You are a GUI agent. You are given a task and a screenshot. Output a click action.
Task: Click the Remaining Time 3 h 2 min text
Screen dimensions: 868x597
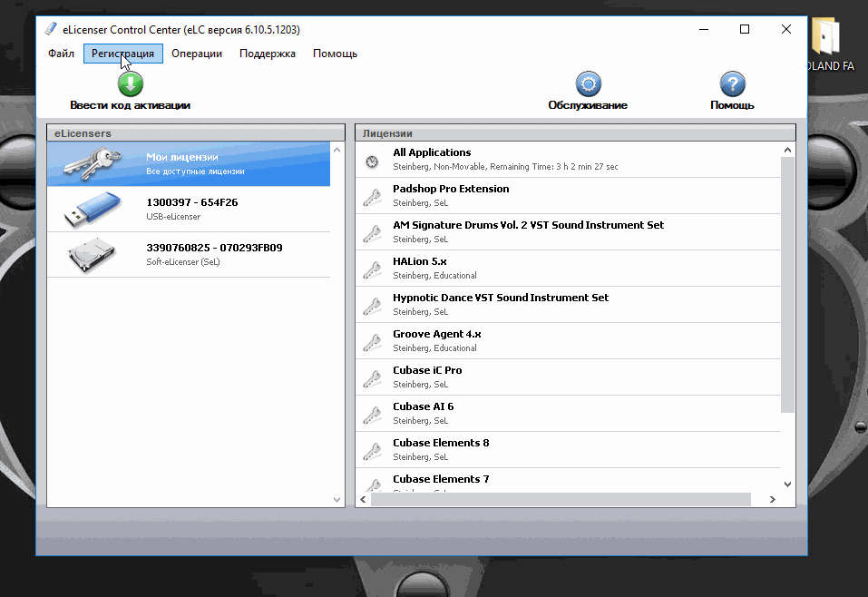click(x=553, y=167)
